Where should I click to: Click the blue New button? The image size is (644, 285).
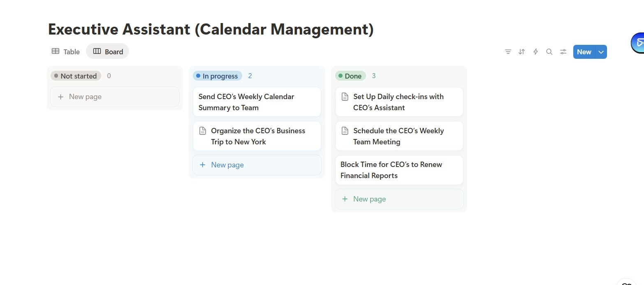584,52
